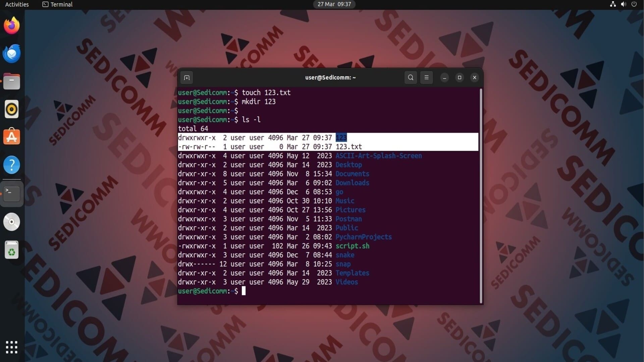Launch Firefox from the dock

pos(12,26)
